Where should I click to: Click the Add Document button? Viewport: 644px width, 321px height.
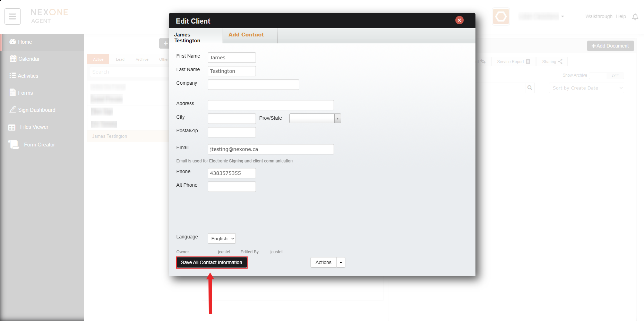[x=610, y=46]
